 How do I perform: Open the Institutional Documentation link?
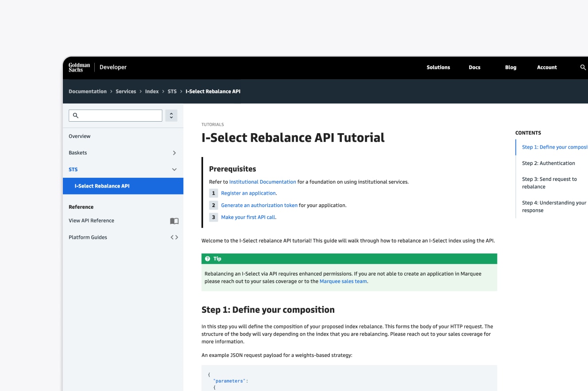pyautogui.click(x=263, y=182)
